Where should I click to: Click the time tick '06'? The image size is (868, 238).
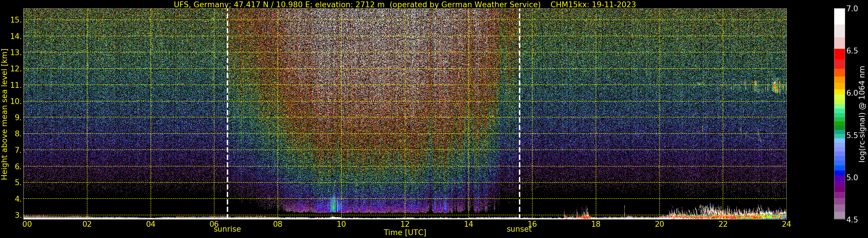[x=214, y=224]
